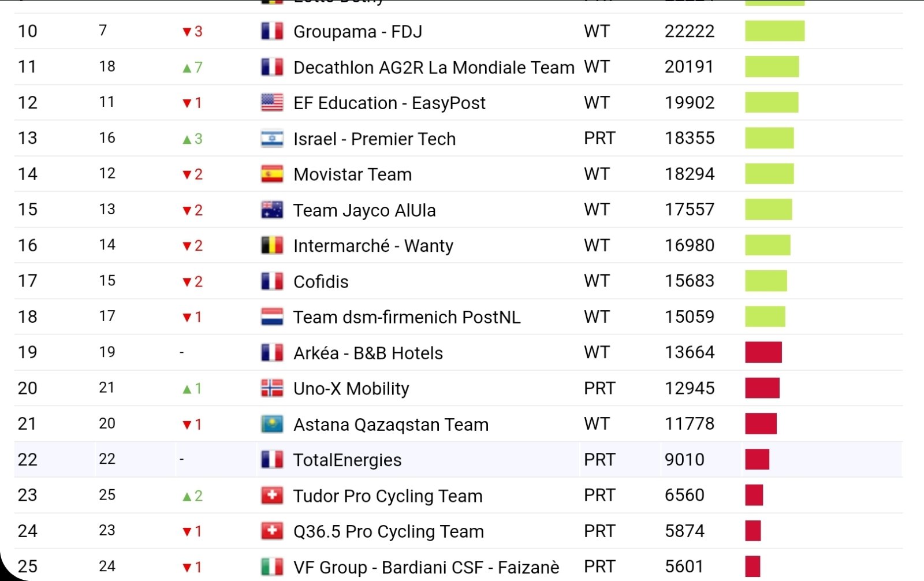Click the Australian flag beside Team Jayco AlUla

[x=272, y=210]
